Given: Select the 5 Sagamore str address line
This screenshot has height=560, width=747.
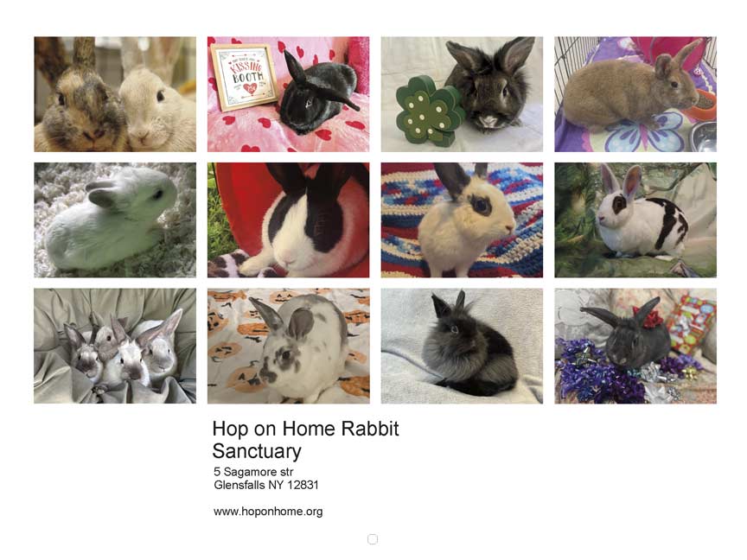Looking at the screenshot, I should (253, 472).
